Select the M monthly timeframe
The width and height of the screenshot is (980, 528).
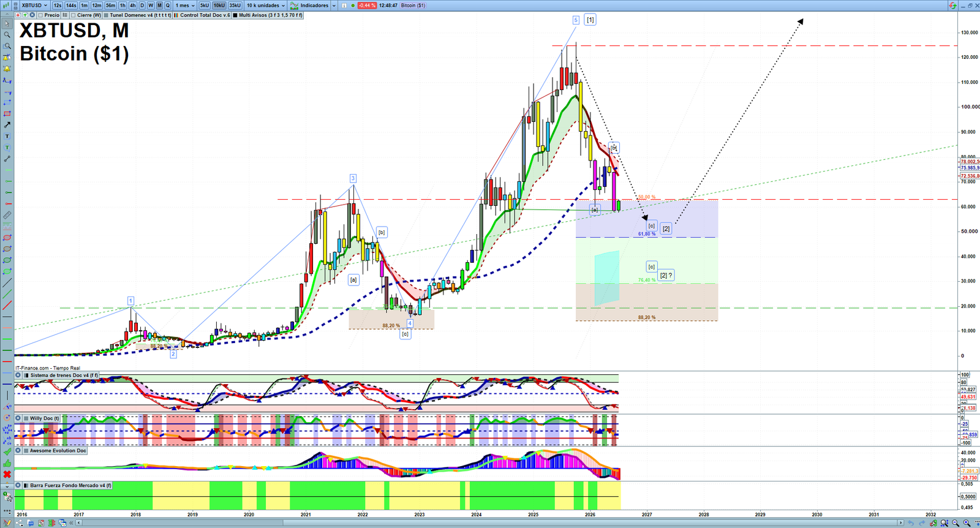tap(159, 6)
